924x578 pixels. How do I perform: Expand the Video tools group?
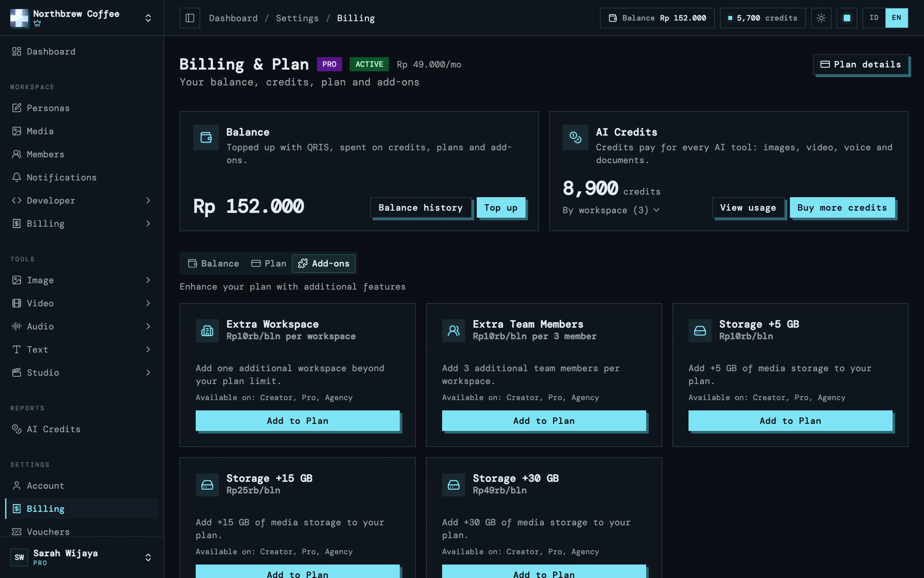(82, 303)
